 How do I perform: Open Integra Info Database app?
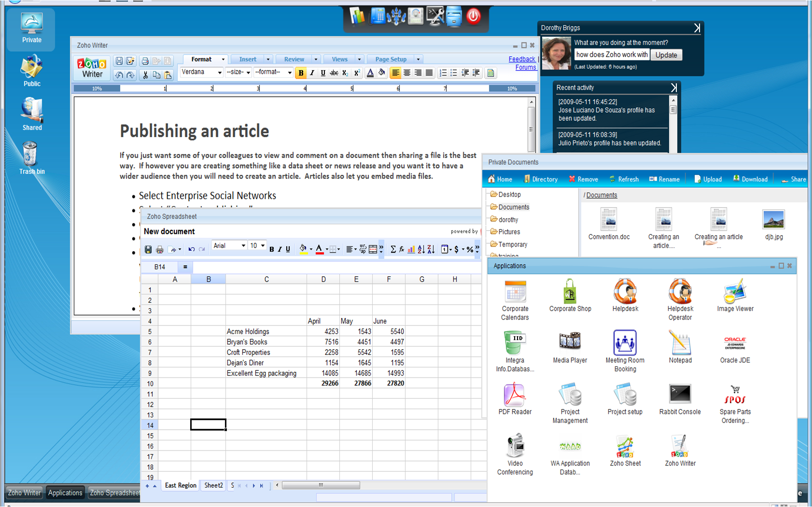515,352
